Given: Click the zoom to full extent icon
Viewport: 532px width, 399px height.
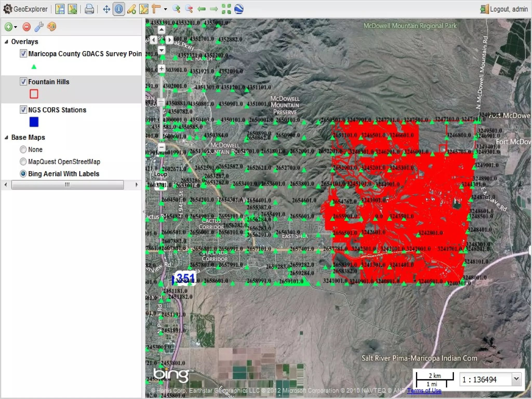Looking at the screenshot, I should 226,9.
